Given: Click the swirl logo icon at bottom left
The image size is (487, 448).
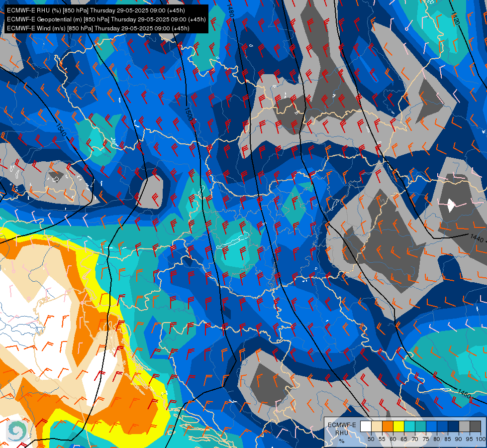Looking at the screenshot, I should point(17,431).
